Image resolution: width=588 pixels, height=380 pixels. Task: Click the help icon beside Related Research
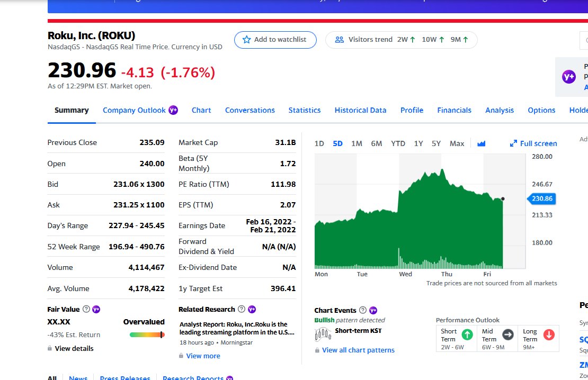point(242,309)
